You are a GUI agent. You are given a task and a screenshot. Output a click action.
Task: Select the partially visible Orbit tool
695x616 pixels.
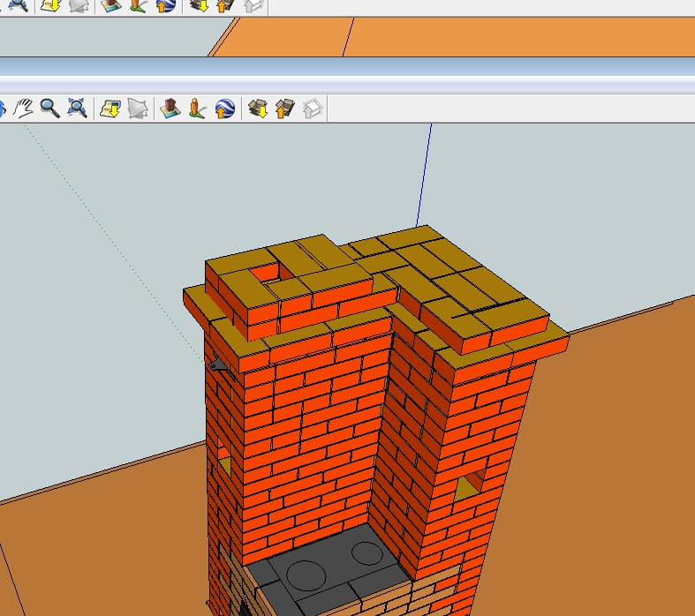tap(3, 109)
